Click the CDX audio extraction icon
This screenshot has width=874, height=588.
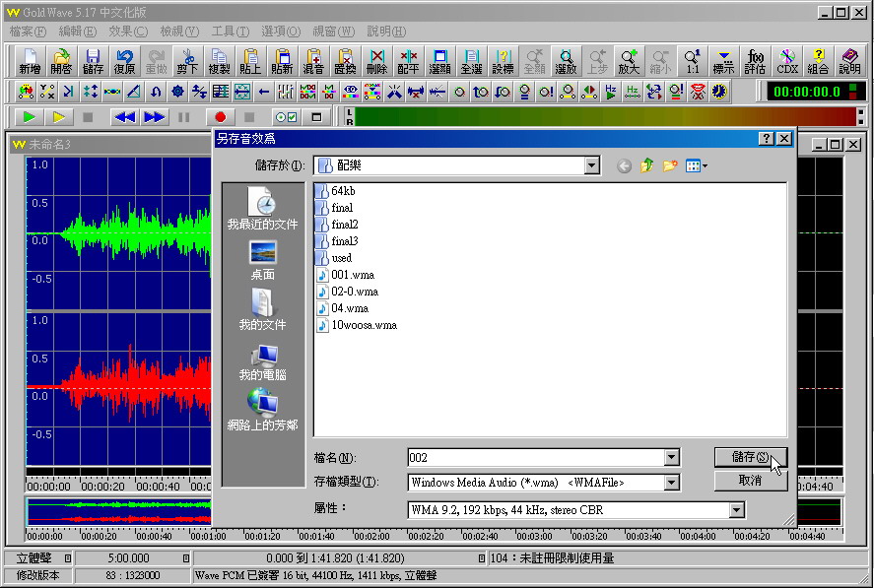tap(787, 61)
